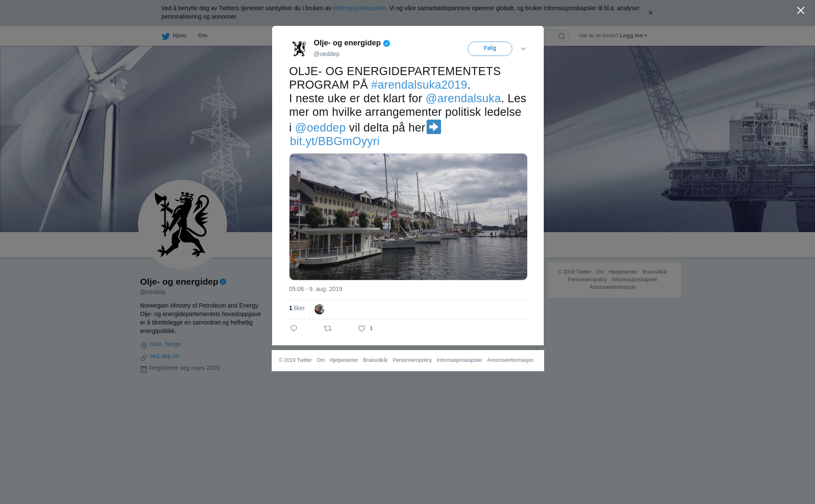Dismiss the cookie notice banner
Screen dimensions: 815x504
tap(650, 13)
